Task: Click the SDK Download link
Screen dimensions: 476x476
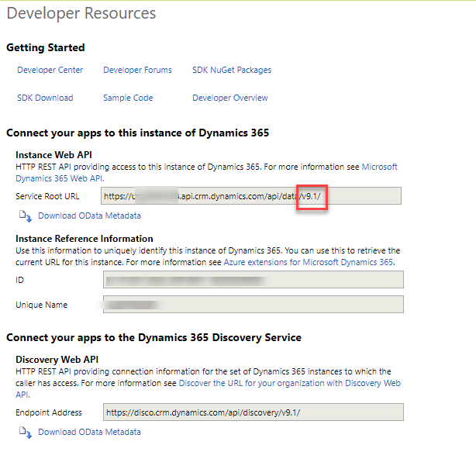Action: 45,98
